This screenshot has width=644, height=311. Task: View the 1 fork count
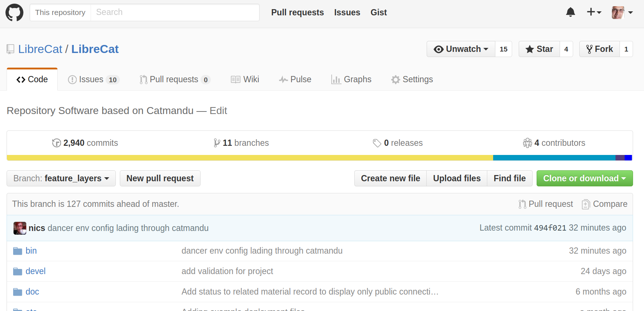click(x=626, y=49)
